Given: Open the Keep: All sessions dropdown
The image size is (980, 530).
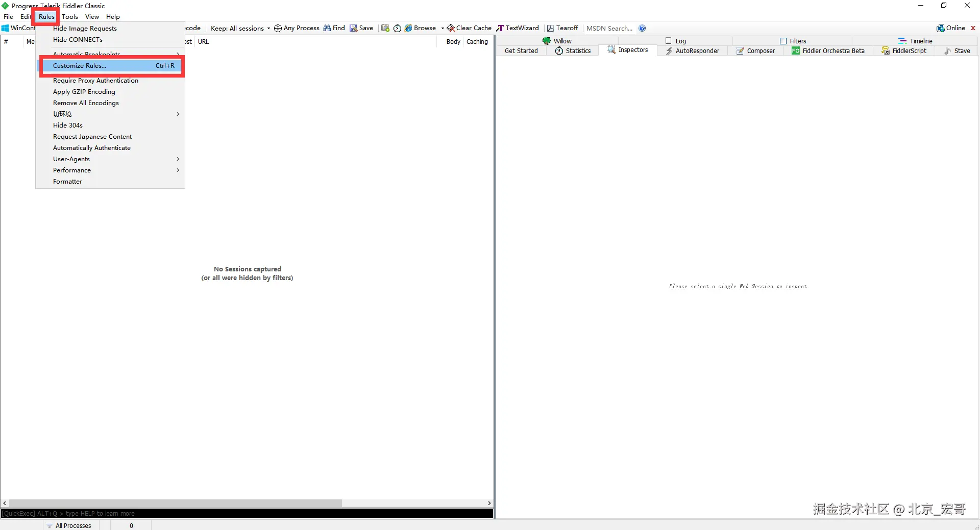Looking at the screenshot, I should (240, 29).
